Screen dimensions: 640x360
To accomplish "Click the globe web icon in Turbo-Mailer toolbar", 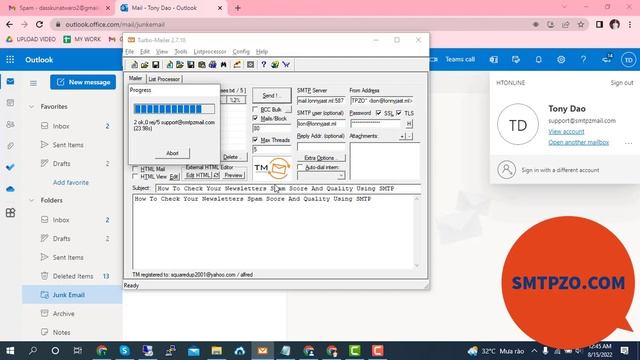I will (275, 64).
